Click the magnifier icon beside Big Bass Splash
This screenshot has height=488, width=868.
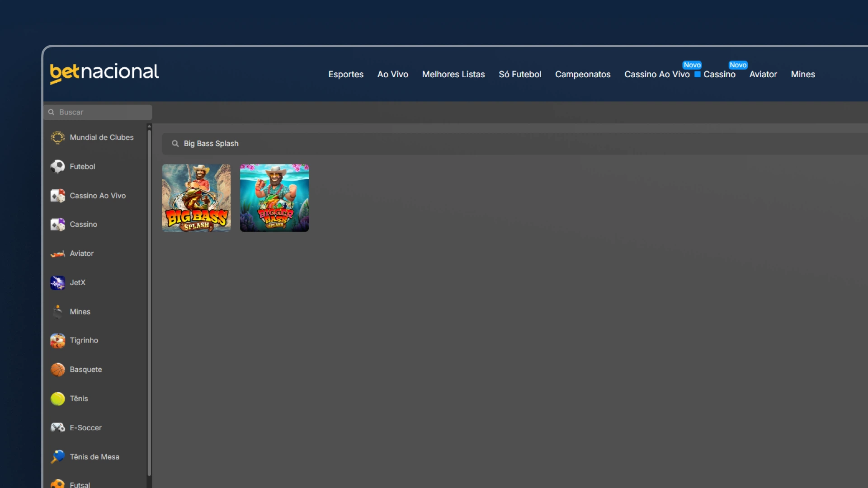175,144
